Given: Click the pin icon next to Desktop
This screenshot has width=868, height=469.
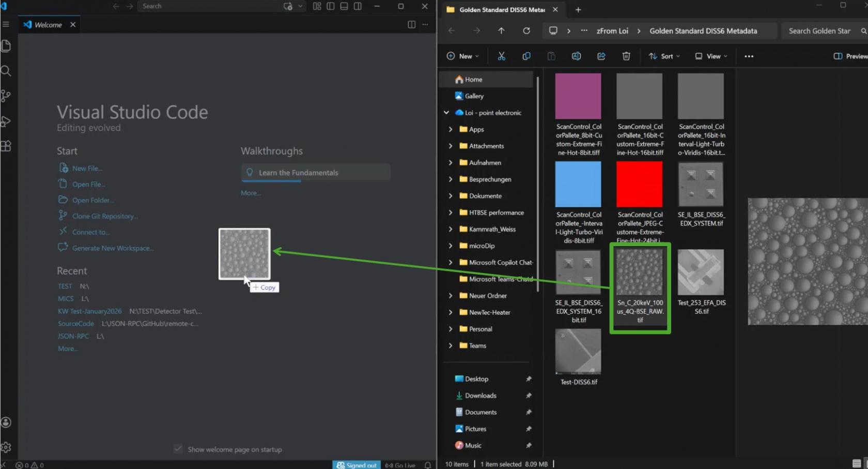Looking at the screenshot, I should 529,379.
